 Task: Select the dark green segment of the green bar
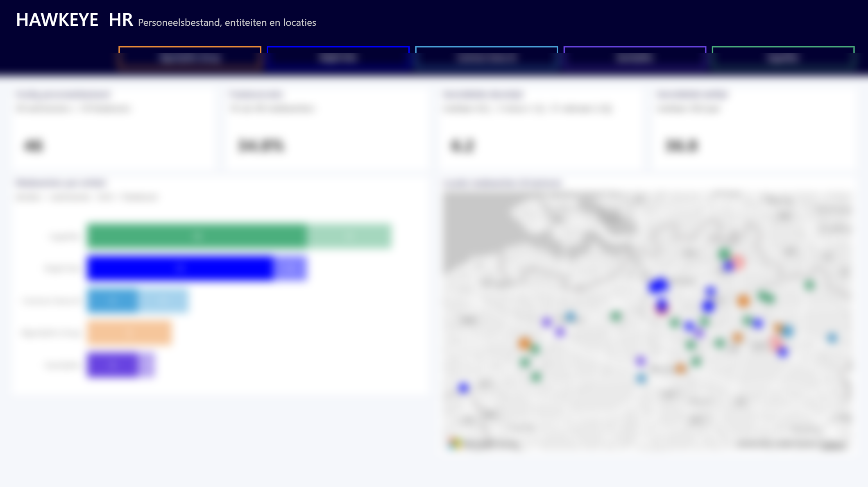point(197,236)
